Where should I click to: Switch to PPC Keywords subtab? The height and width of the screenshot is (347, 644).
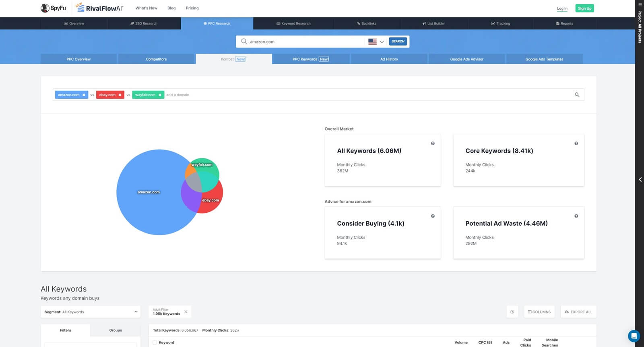[x=311, y=59]
